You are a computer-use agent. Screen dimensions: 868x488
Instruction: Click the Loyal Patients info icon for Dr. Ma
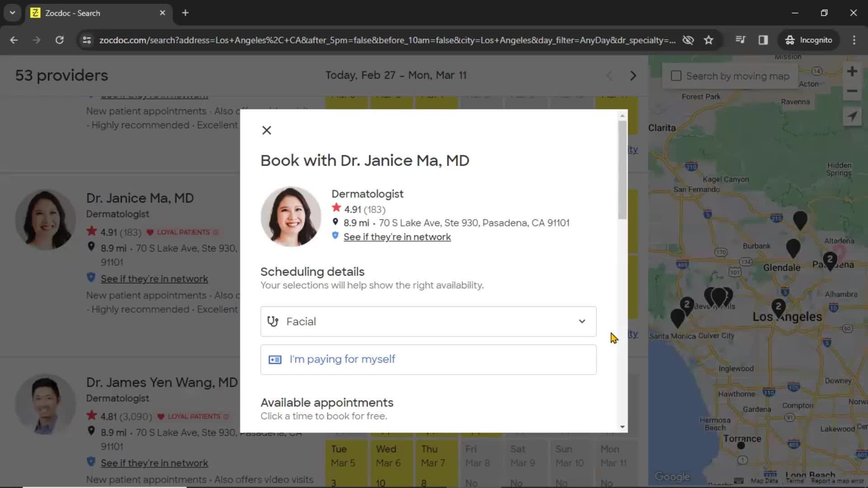(x=216, y=232)
